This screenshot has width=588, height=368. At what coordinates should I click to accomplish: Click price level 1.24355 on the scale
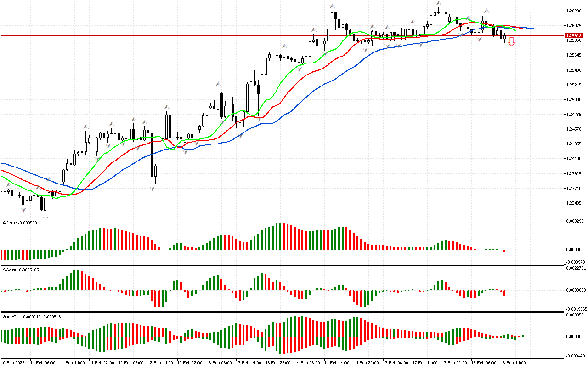[x=574, y=144]
